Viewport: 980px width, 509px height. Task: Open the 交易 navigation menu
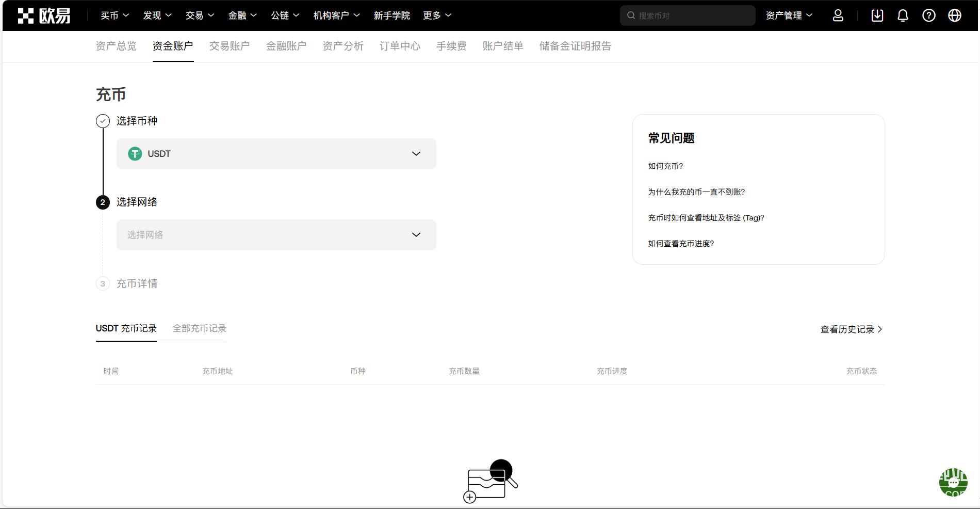point(200,15)
